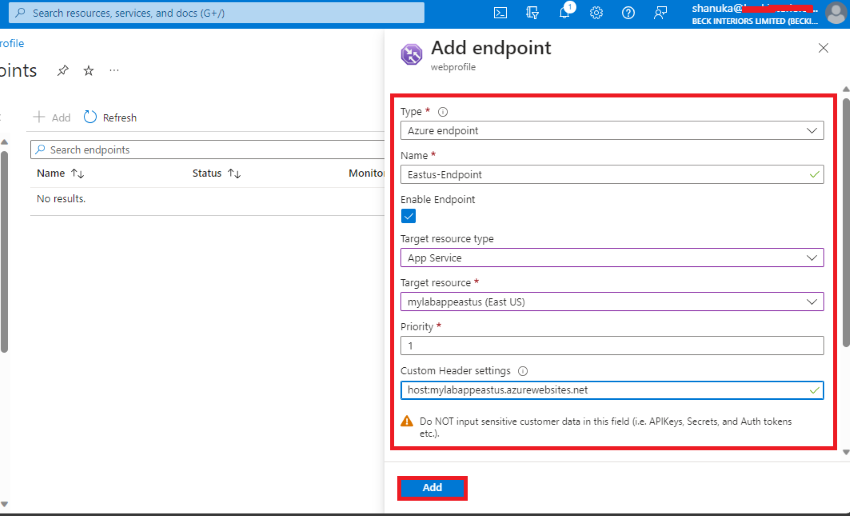
Task: Pin the endpoints blade
Action: click(63, 70)
